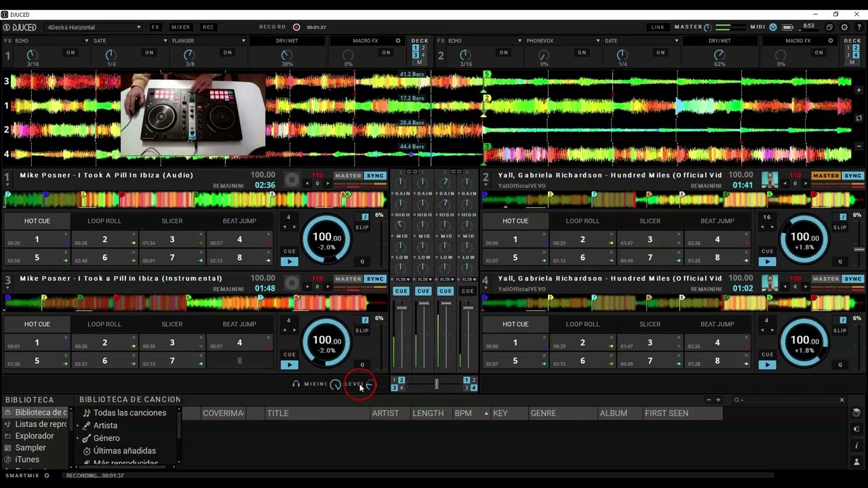This screenshot has height=488, width=868.
Task: Toggle headphone CUE for mixer channel 4
Action: point(467,291)
